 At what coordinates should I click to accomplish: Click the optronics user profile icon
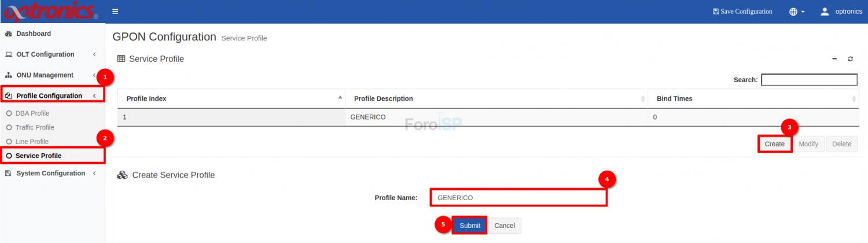tap(825, 12)
